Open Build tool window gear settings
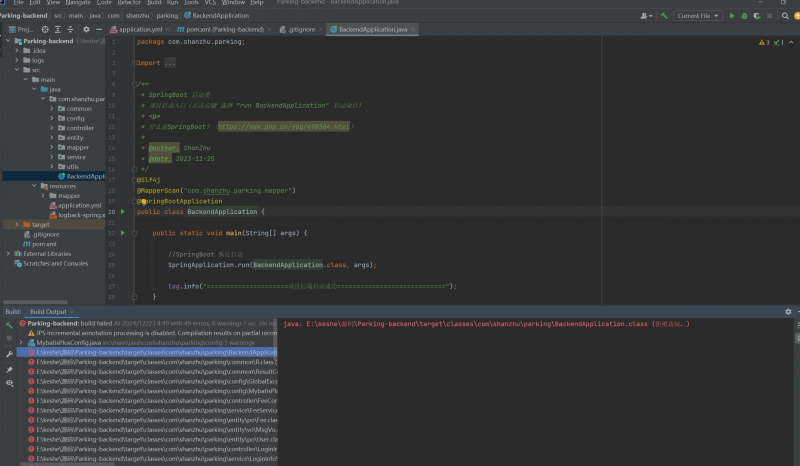Image resolution: width=800 pixels, height=466 pixels. [788, 311]
